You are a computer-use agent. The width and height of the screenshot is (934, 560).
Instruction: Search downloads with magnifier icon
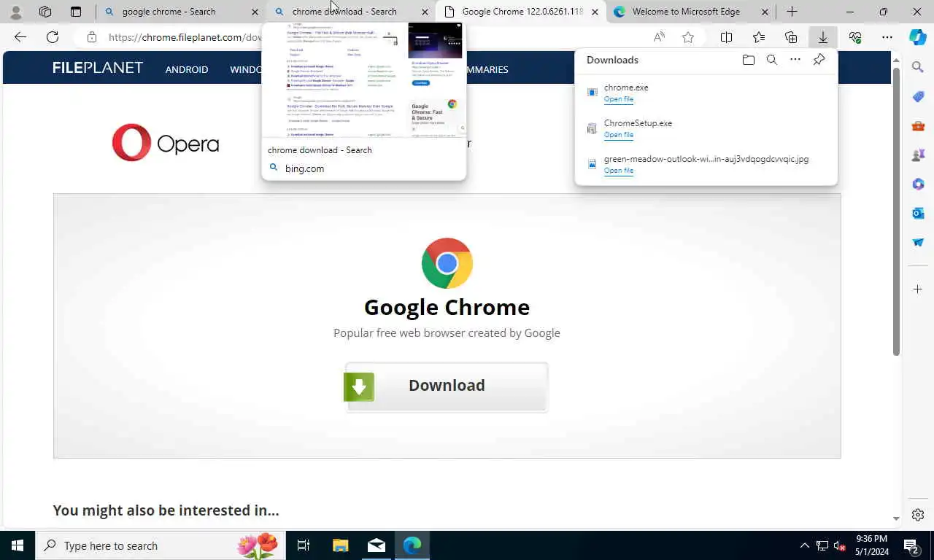[771, 60]
